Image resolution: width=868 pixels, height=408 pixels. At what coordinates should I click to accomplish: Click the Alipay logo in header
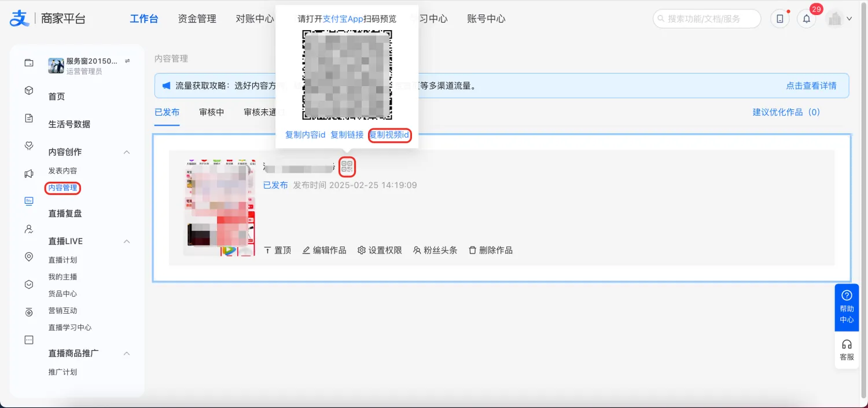[19, 18]
